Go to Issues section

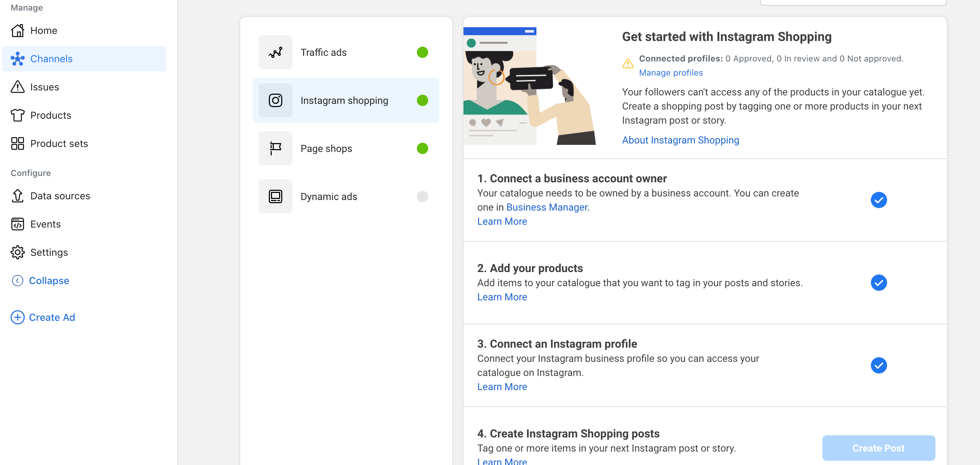point(84,87)
